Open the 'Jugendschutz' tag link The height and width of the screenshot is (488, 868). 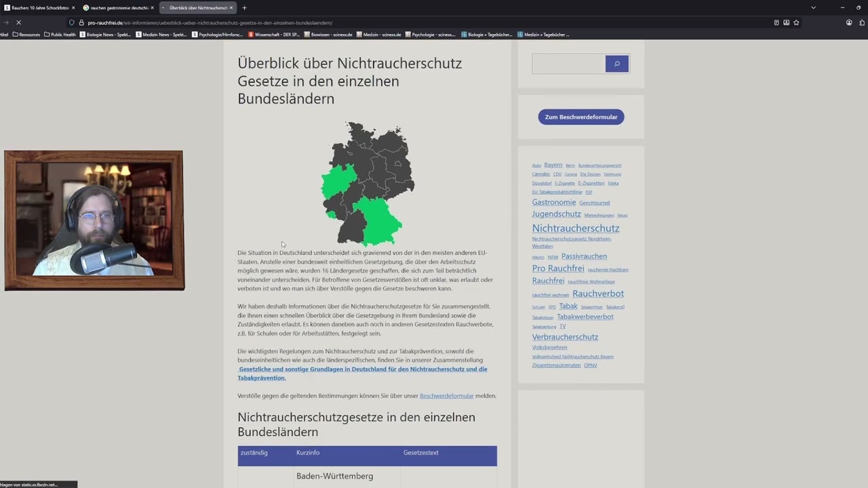click(x=557, y=214)
